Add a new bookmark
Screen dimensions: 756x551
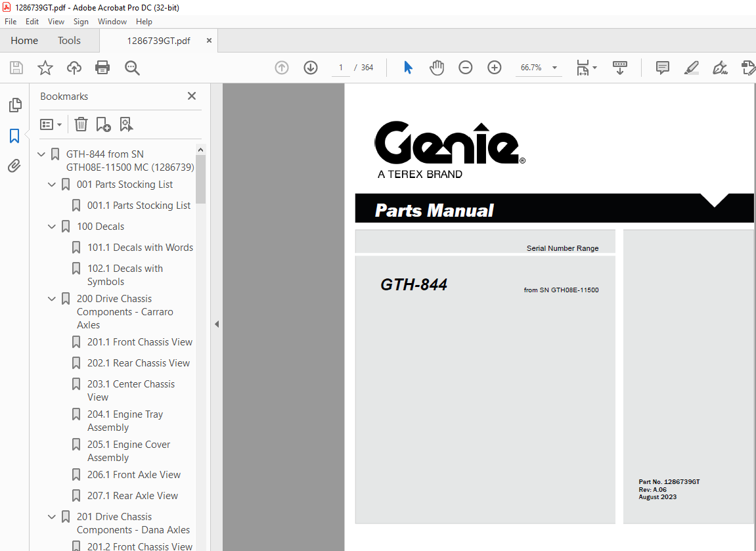click(103, 124)
